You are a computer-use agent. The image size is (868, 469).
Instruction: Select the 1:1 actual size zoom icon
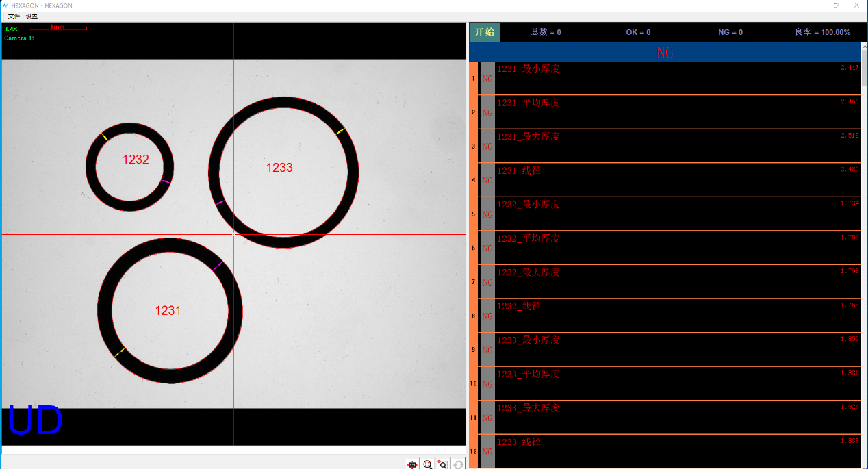click(x=413, y=464)
